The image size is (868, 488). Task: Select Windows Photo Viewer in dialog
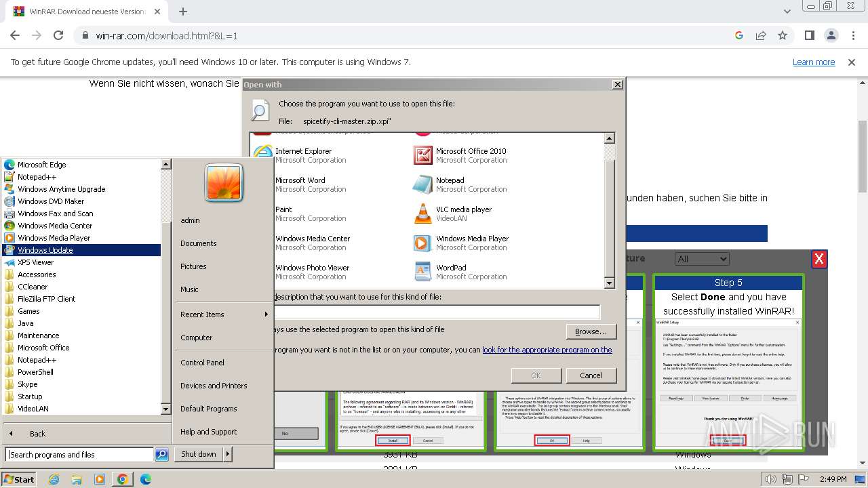pyautogui.click(x=312, y=272)
